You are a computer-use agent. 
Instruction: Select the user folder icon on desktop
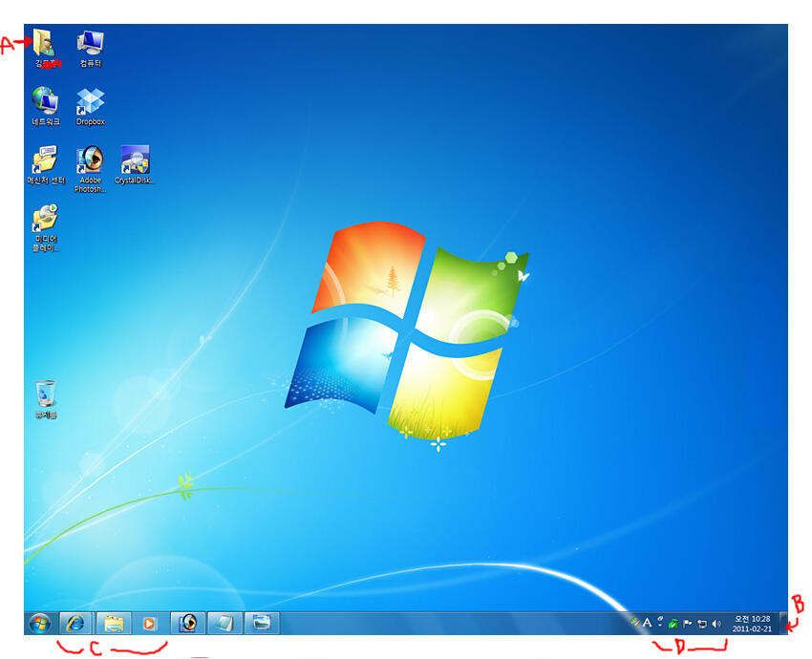[45, 43]
